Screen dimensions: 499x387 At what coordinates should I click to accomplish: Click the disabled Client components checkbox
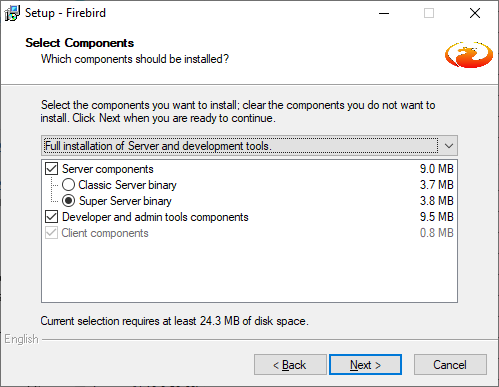coord(52,233)
